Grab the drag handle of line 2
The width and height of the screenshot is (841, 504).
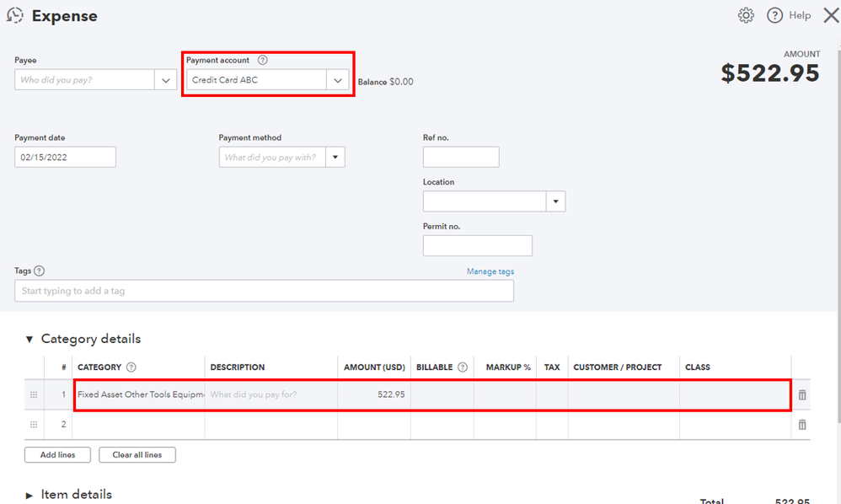(x=34, y=425)
